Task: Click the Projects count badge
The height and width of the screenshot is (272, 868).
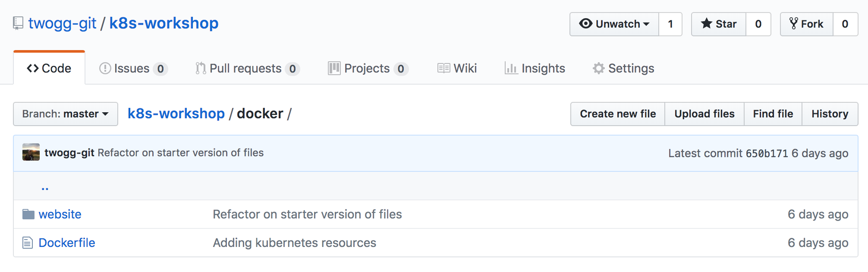Action: [x=401, y=69]
